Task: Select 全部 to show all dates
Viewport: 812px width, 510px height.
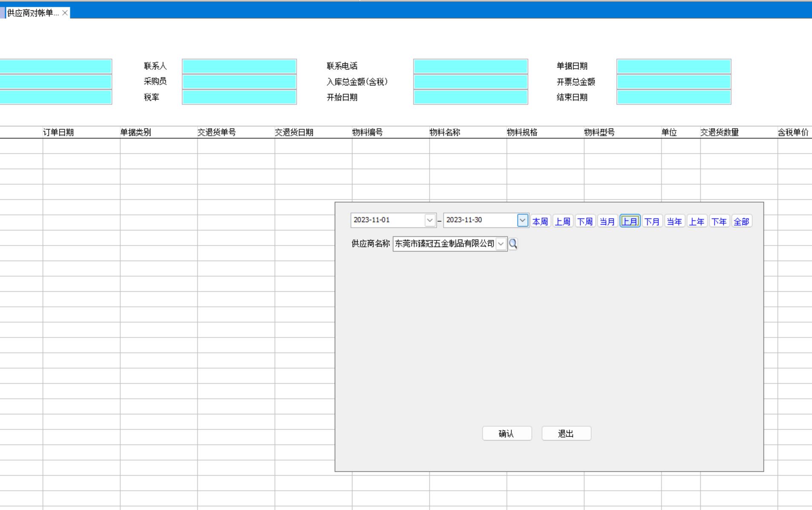Action: (741, 221)
